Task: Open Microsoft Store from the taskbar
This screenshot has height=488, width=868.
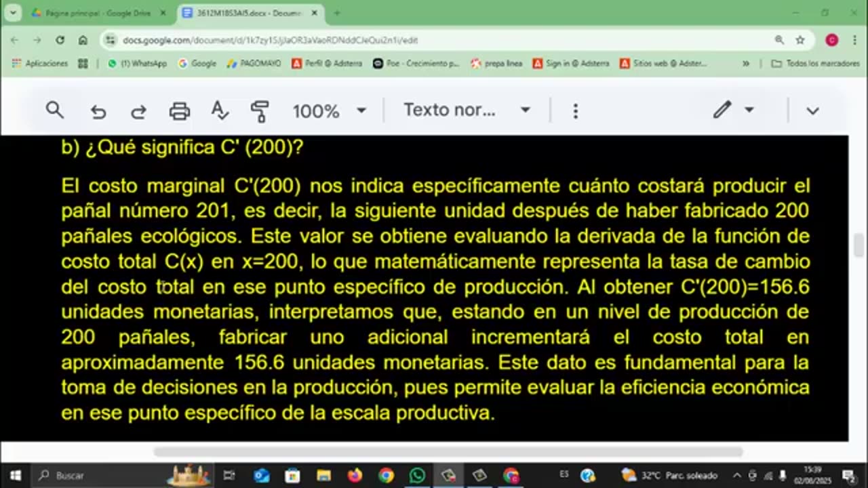Action: [292, 475]
